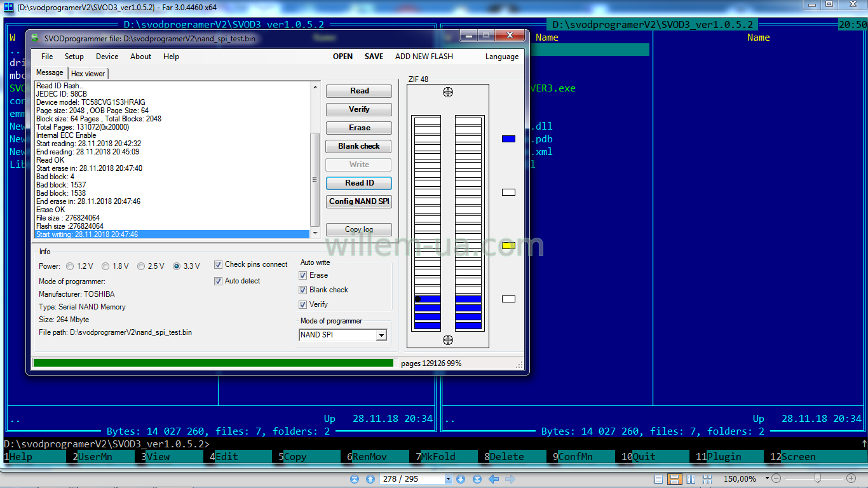Click the top ZIF 48 socket crosshair
868x488 pixels.
click(x=448, y=92)
